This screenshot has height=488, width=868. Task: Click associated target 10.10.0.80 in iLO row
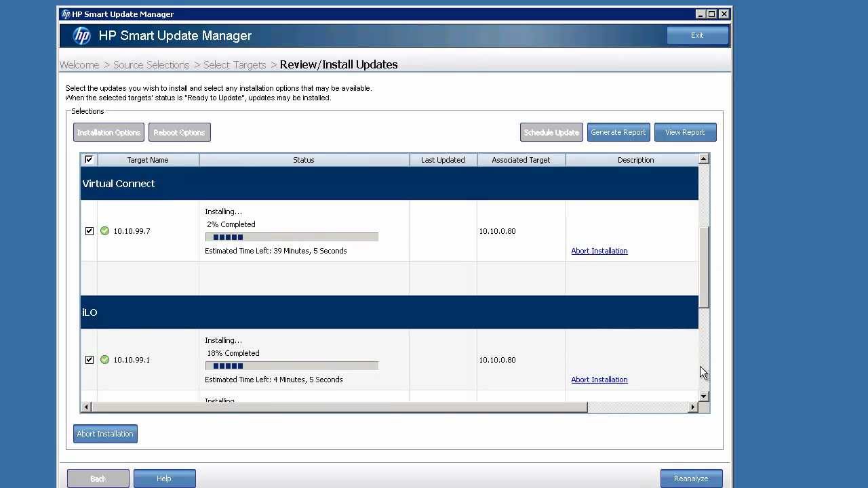(x=497, y=360)
